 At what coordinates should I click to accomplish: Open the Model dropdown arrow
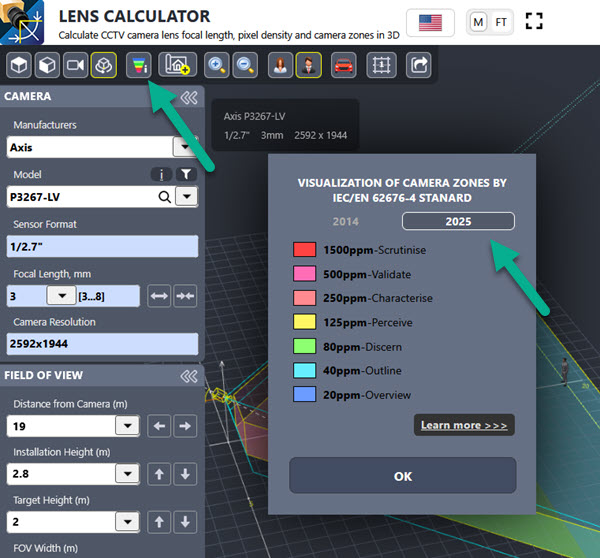click(187, 196)
